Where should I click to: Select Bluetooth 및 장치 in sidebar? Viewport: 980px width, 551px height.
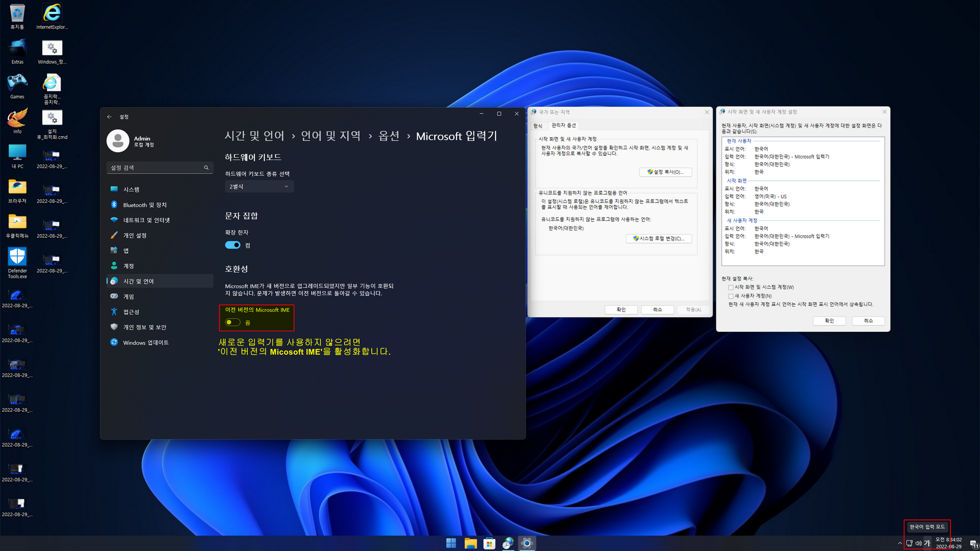tap(160, 204)
